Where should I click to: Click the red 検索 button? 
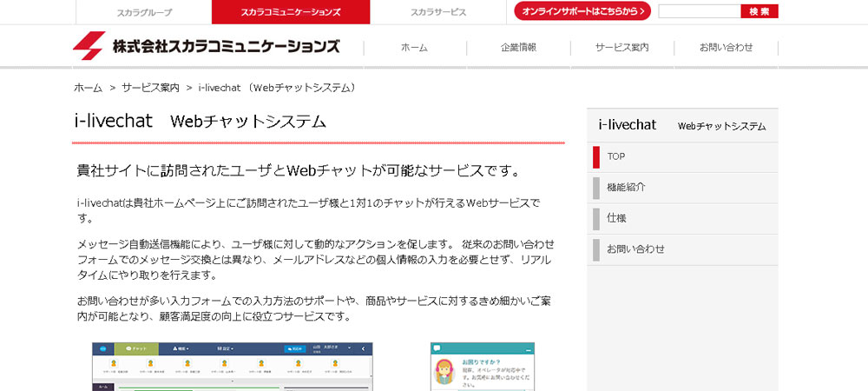point(759,11)
